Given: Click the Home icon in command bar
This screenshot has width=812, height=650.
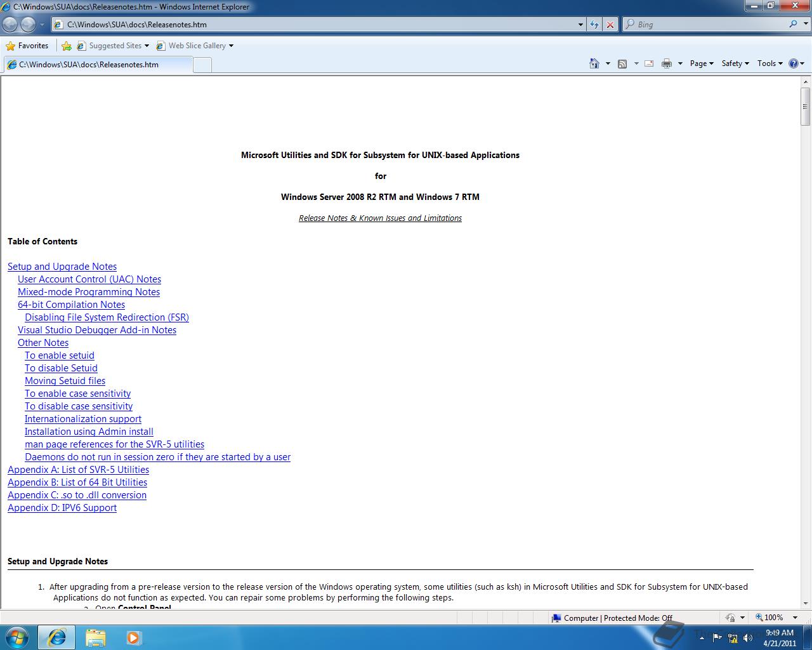Looking at the screenshot, I should point(594,63).
